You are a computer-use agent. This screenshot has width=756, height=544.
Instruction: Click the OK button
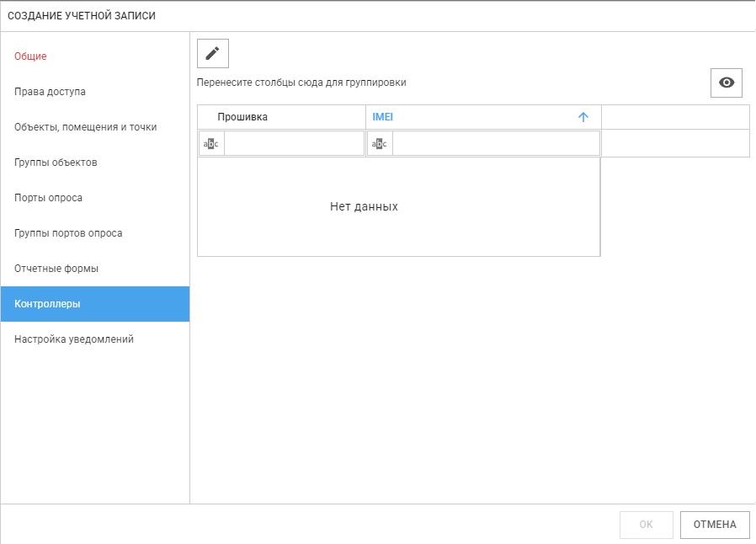click(646, 525)
